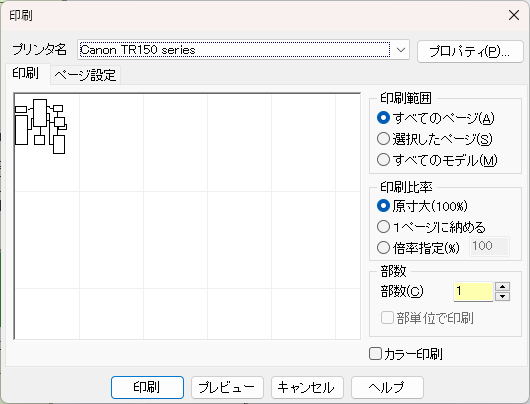Click the 部数(C) copies input field

[x=473, y=291]
